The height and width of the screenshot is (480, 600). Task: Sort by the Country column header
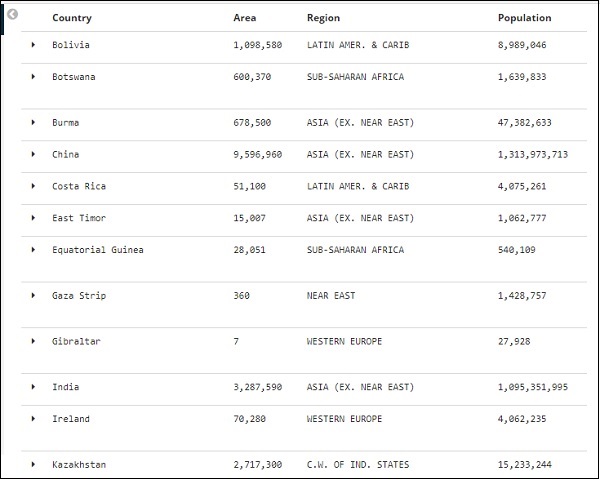tap(72, 18)
